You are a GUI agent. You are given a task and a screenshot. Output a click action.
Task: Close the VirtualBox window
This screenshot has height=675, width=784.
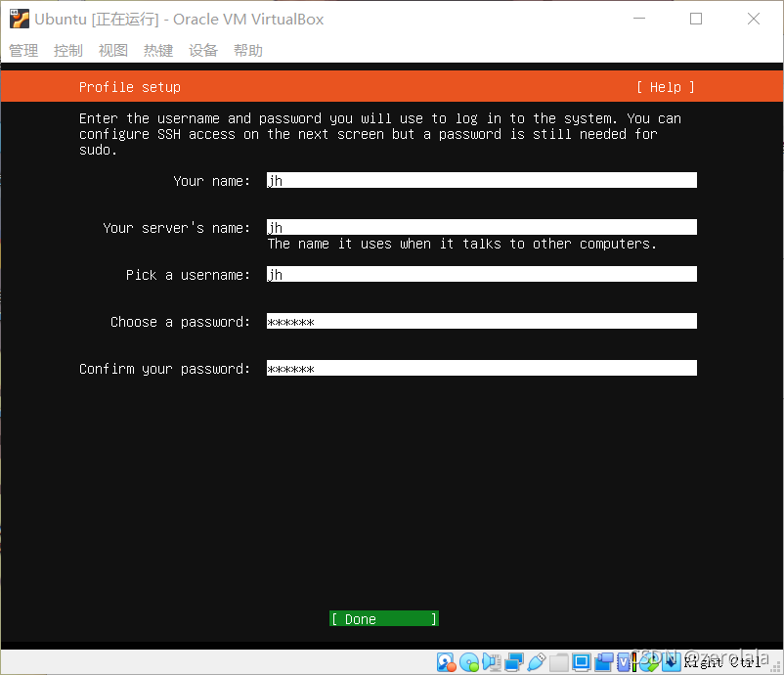pyautogui.click(x=754, y=19)
